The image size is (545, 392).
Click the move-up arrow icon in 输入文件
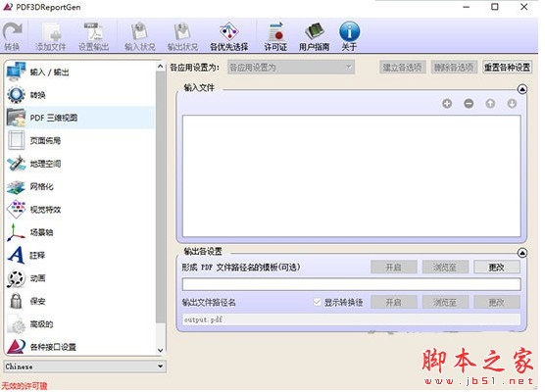click(490, 104)
